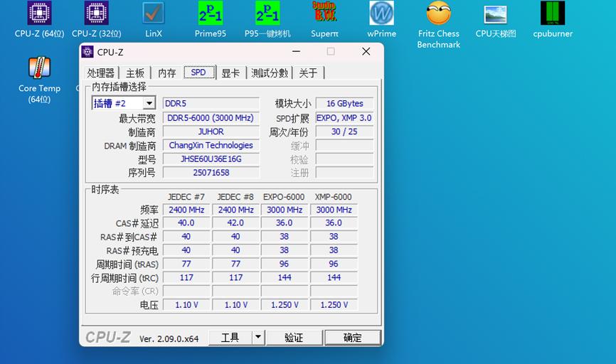The width and height of the screenshot is (616, 364).
Task: Open the 关于 tab
Action: pyautogui.click(x=308, y=73)
